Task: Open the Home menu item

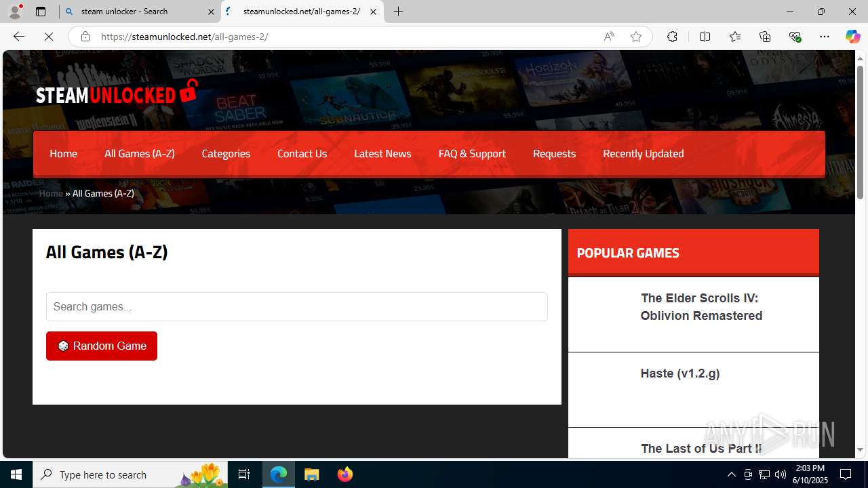Action: [x=63, y=153]
